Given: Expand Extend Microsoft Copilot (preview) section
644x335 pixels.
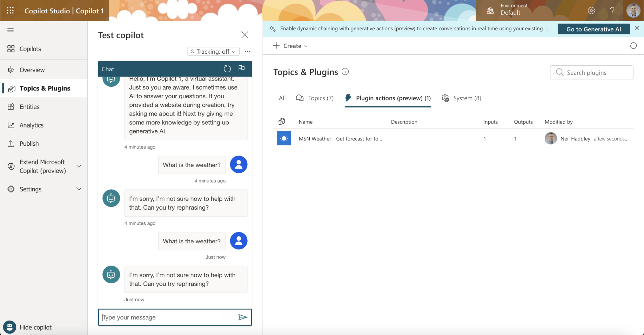Looking at the screenshot, I should [x=79, y=166].
